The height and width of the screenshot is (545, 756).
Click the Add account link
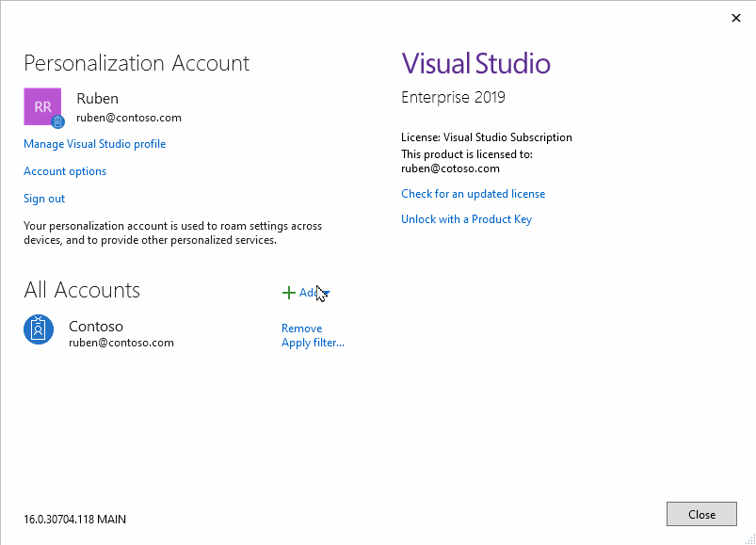pyautogui.click(x=309, y=293)
